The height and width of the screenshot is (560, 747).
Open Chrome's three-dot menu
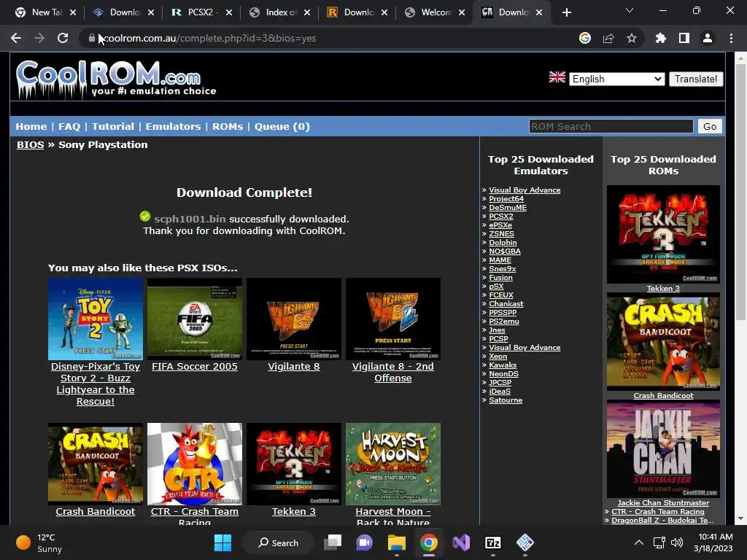pyautogui.click(x=731, y=38)
